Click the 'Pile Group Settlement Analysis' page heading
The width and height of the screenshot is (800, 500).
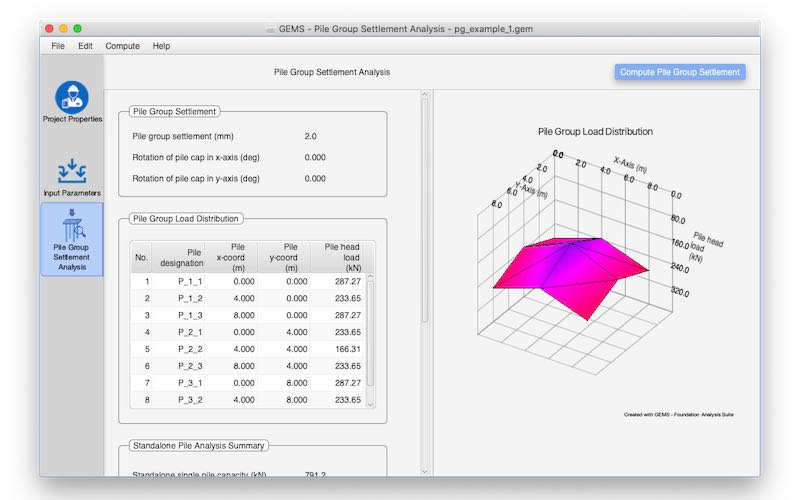pos(332,72)
